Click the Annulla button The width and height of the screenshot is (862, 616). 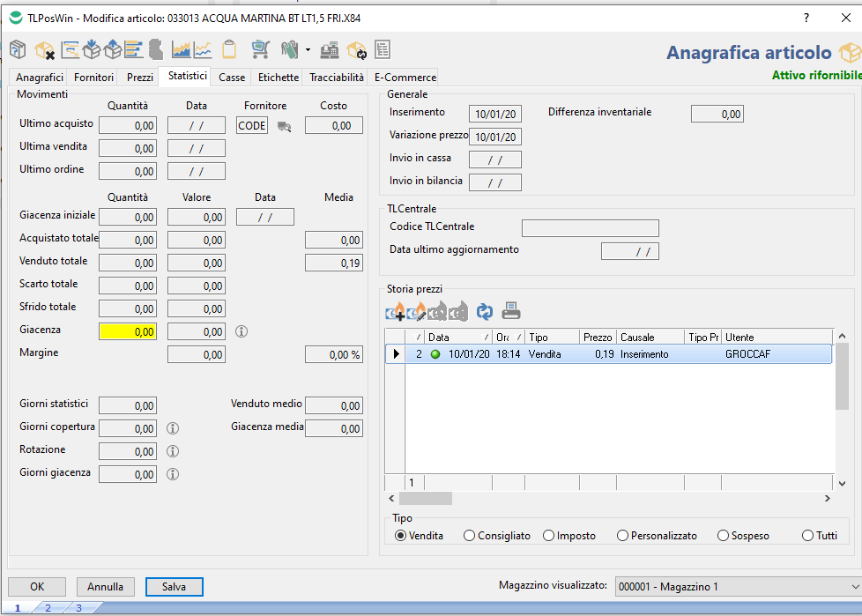pyautogui.click(x=106, y=587)
